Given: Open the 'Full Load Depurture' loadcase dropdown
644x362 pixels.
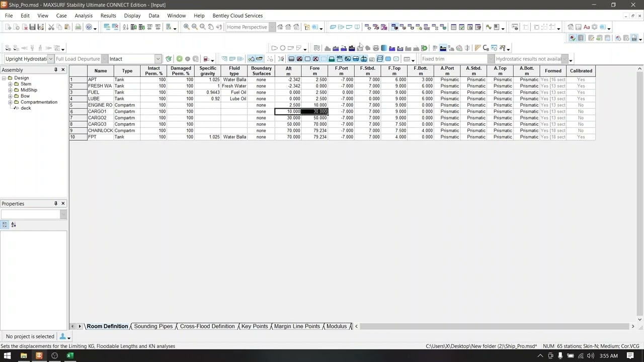Looking at the screenshot, I should (x=104, y=59).
